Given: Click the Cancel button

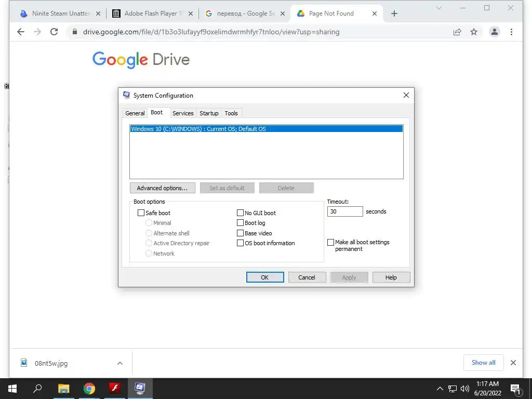Looking at the screenshot, I should click(x=307, y=277).
